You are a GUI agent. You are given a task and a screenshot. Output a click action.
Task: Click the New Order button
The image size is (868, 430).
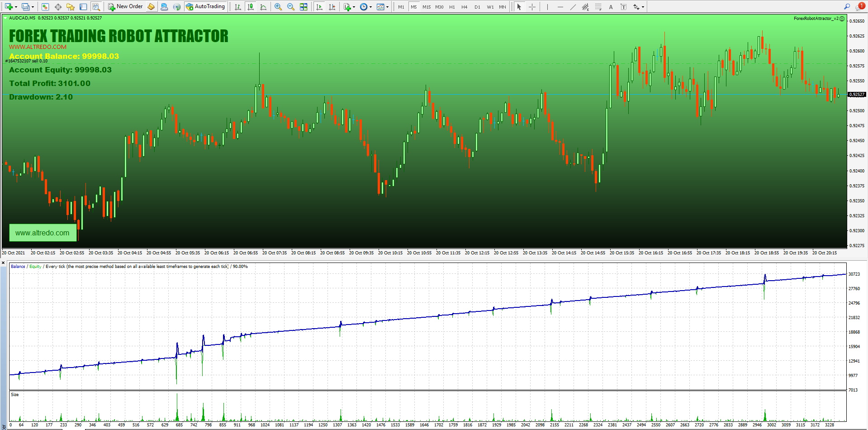click(x=125, y=7)
